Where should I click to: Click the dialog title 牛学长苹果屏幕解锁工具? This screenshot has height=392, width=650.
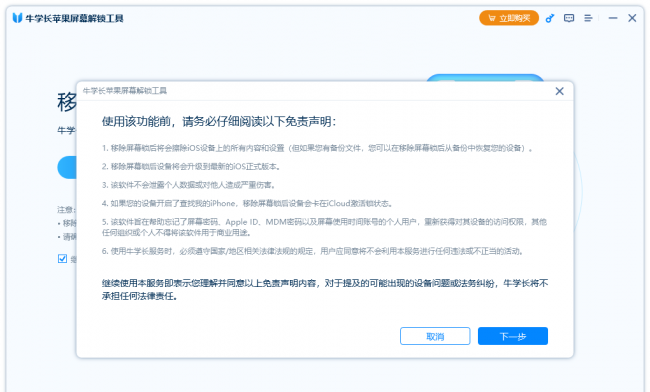coord(125,91)
